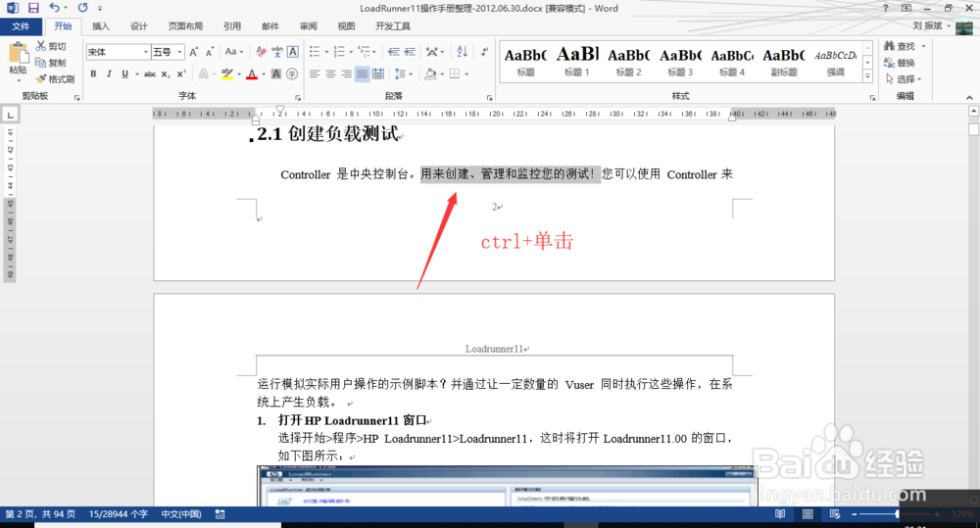
Task: Switch to the 开发工具 tab
Action: coord(393,26)
